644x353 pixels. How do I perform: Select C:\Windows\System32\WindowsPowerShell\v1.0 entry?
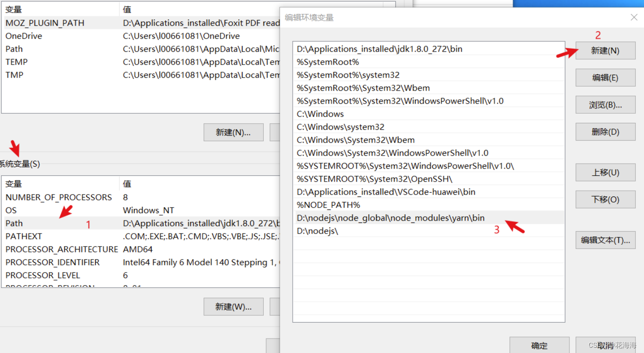point(428,153)
